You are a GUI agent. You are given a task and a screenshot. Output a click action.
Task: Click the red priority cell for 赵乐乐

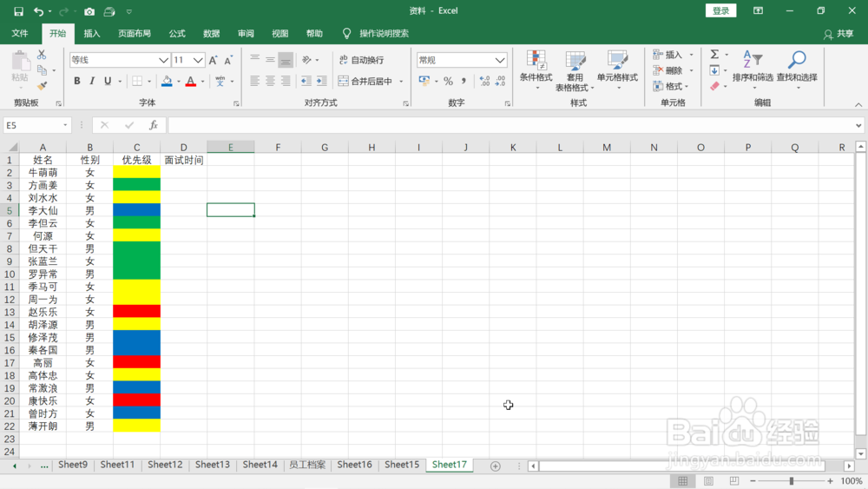click(x=137, y=312)
